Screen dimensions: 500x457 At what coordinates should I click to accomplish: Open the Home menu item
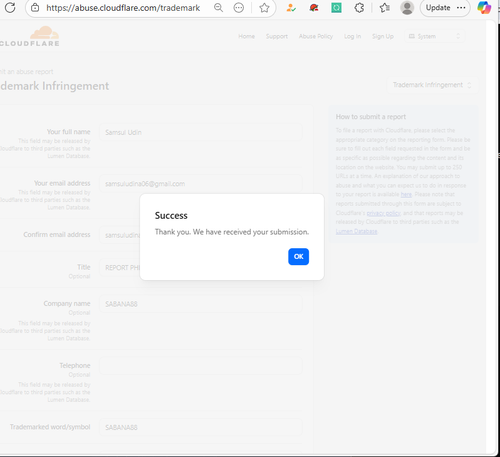246,36
